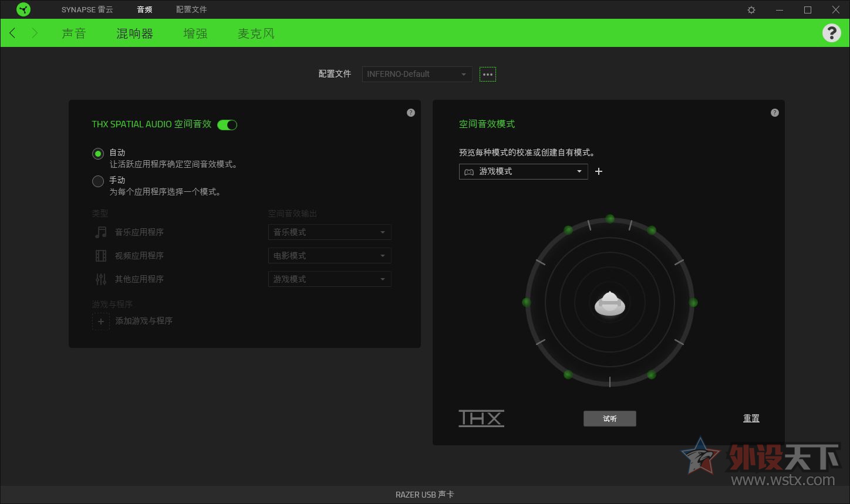The height and width of the screenshot is (504, 850).
Task: Click the plus box for 添加游戏与程序
Action: (x=101, y=321)
